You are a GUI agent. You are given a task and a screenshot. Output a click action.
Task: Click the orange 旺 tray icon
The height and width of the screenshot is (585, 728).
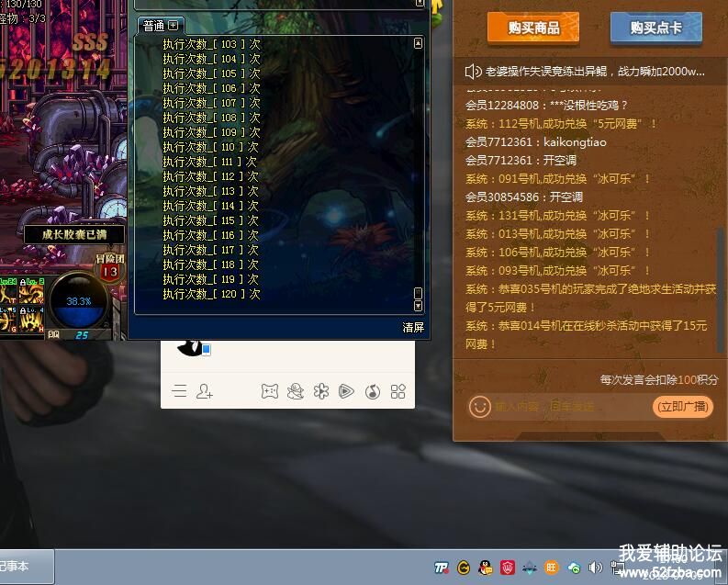pyautogui.click(x=552, y=568)
